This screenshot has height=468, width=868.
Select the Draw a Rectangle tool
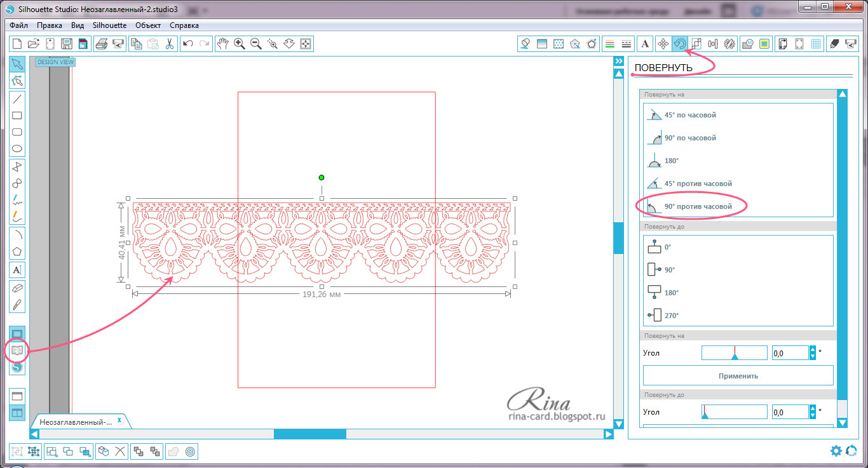(18, 116)
